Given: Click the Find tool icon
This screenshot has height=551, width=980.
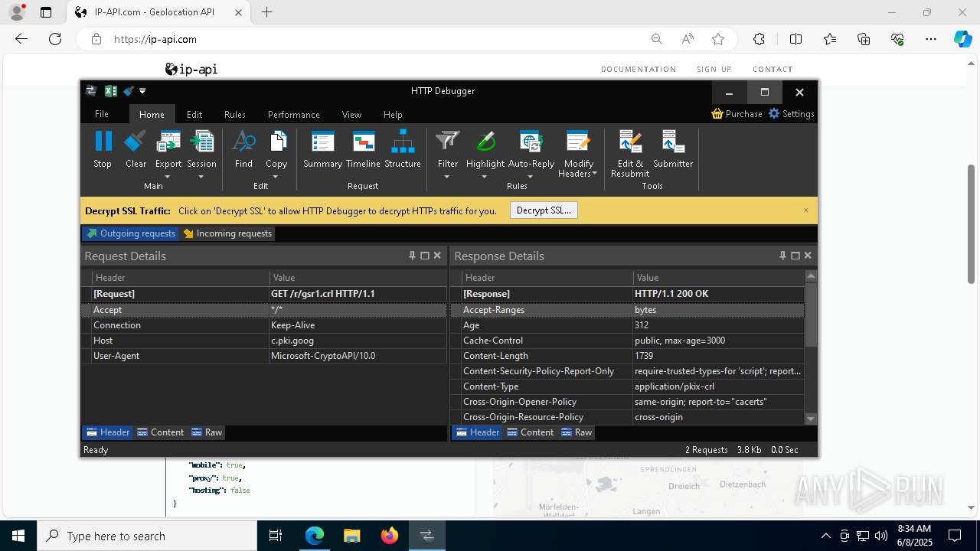Looking at the screenshot, I should pos(243,142).
